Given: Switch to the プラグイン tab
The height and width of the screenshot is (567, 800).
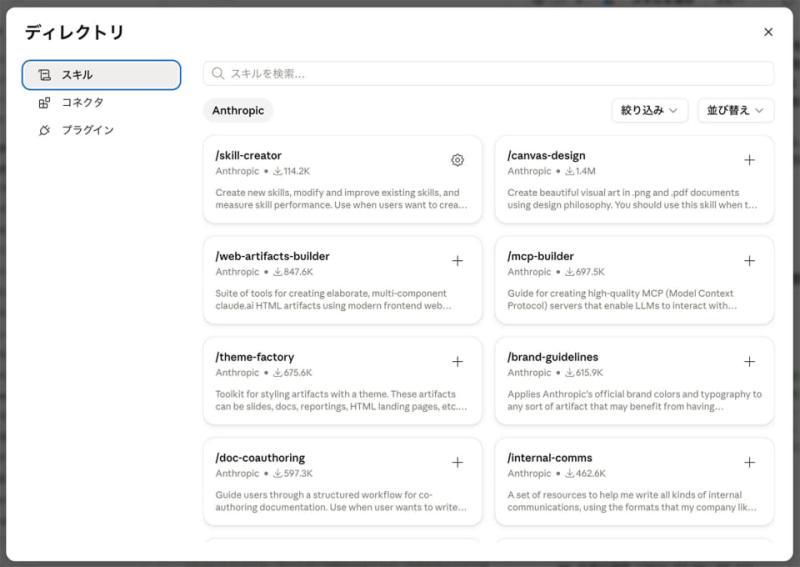Looking at the screenshot, I should click(101, 130).
